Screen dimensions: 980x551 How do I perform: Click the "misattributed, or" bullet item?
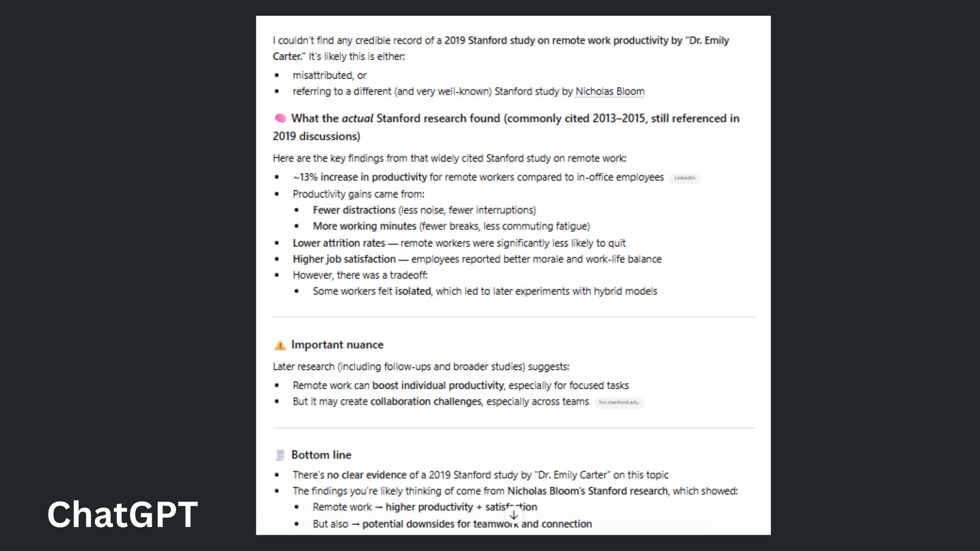(330, 76)
